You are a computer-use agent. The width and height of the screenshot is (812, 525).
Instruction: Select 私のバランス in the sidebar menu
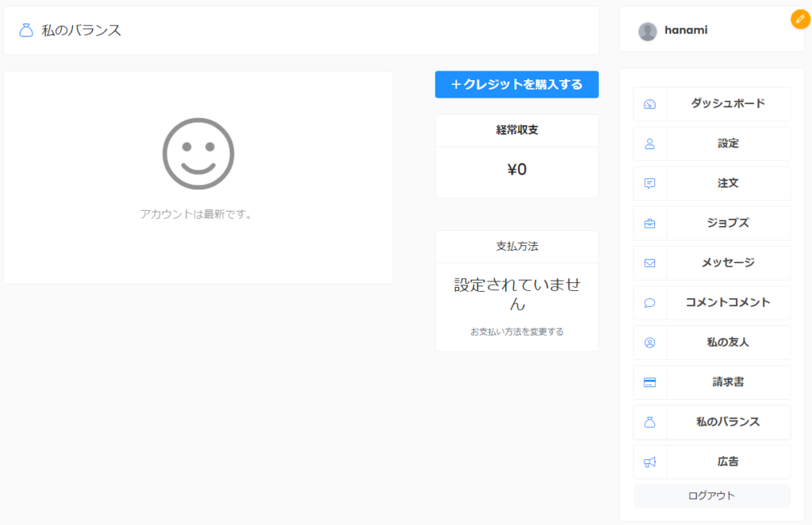pos(727,422)
